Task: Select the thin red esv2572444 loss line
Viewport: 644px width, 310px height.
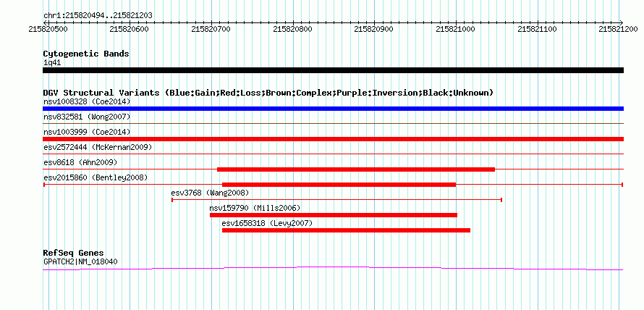Action: (333, 154)
